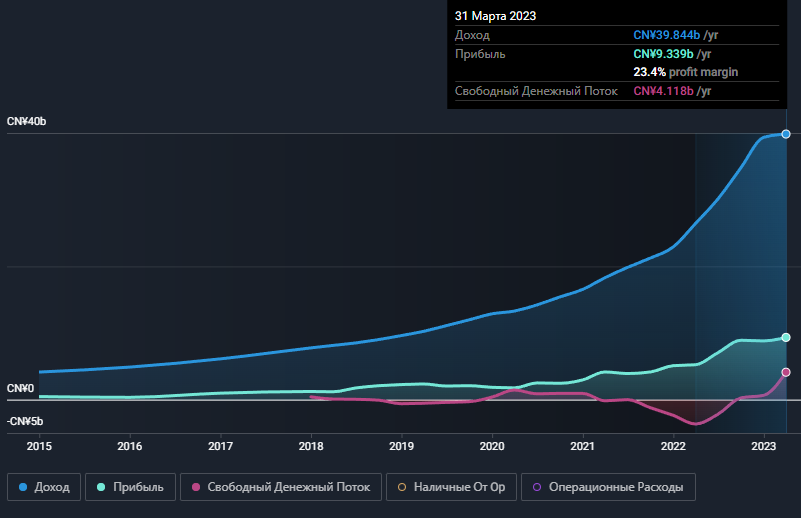Image resolution: width=801 pixels, height=518 pixels.
Task: Select the 2017 axis label
Action: pyautogui.click(x=221, y=446)
